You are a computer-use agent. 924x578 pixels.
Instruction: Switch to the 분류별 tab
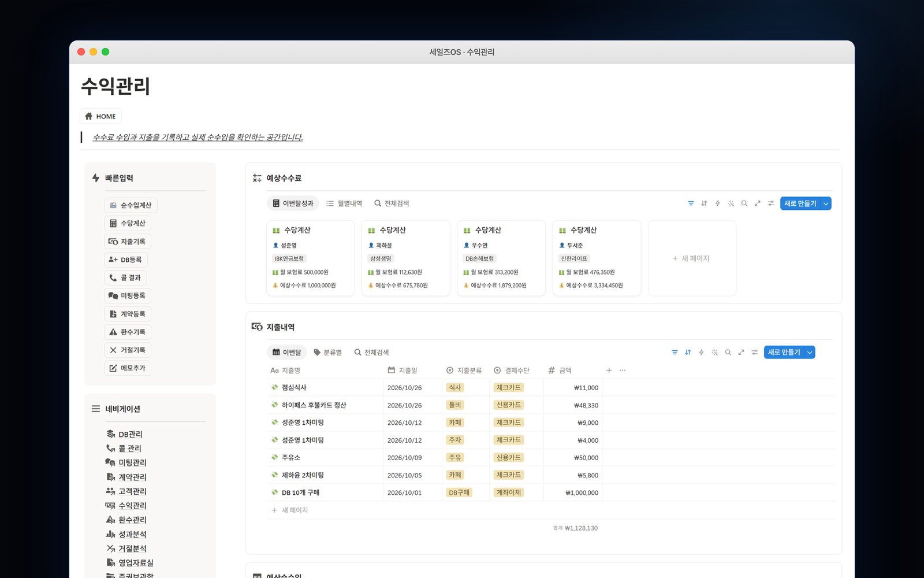[327, 352]
